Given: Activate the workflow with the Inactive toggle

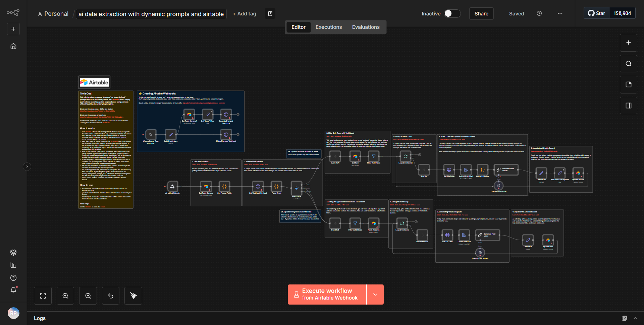Looking at the screenshot, I should click(x=452, y=13).
